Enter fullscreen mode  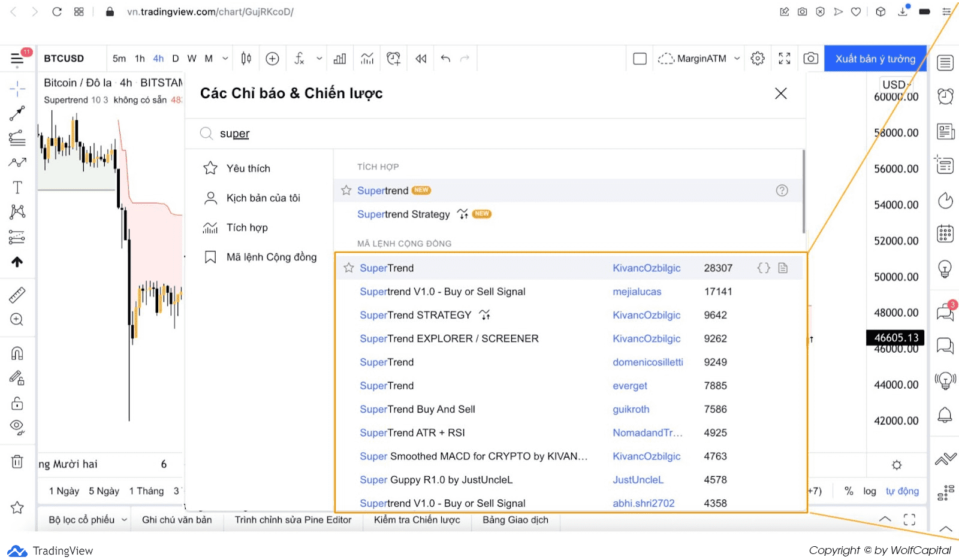click(784, 58)
